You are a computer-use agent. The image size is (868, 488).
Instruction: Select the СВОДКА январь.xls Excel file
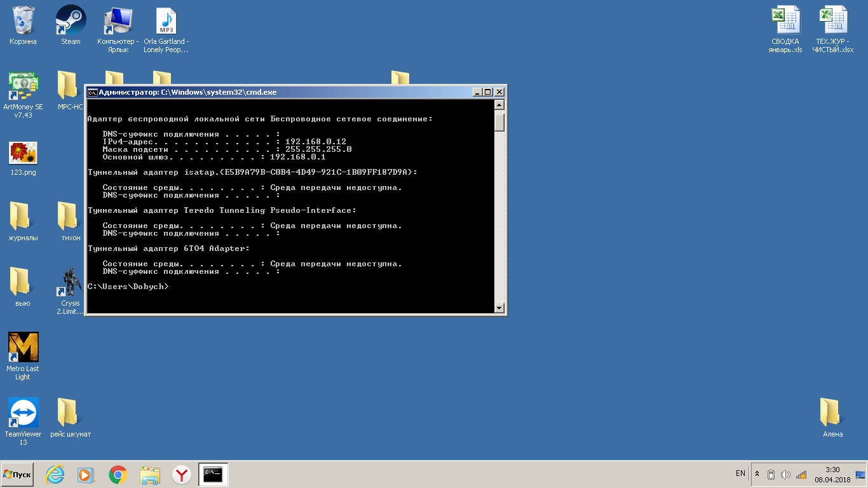(x=785, y=29)
